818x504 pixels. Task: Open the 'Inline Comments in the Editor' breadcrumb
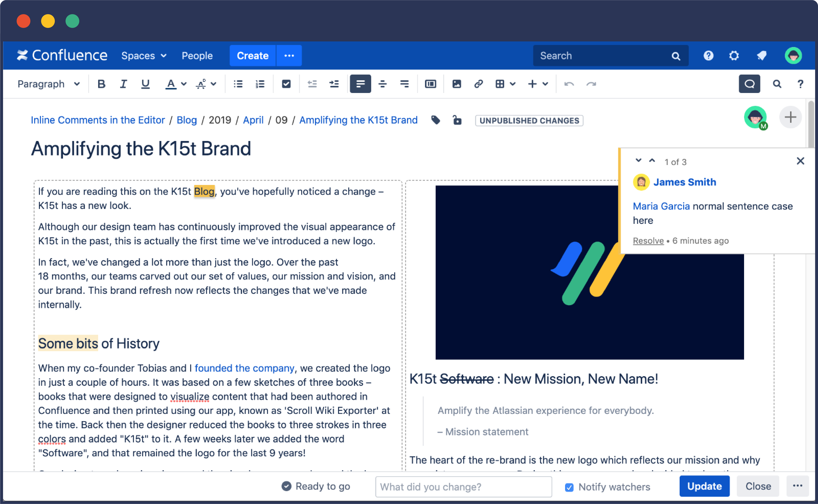(98, 120)
